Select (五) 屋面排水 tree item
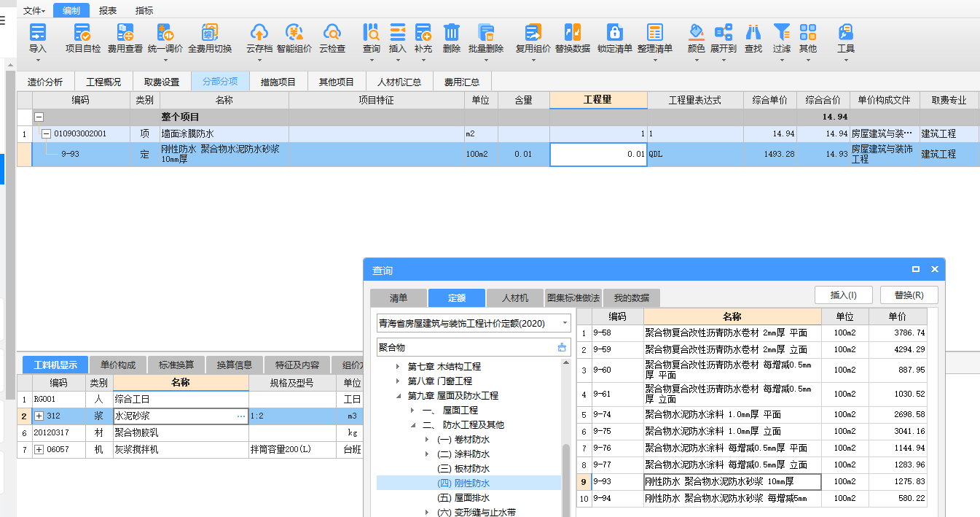 coord(463,498)
